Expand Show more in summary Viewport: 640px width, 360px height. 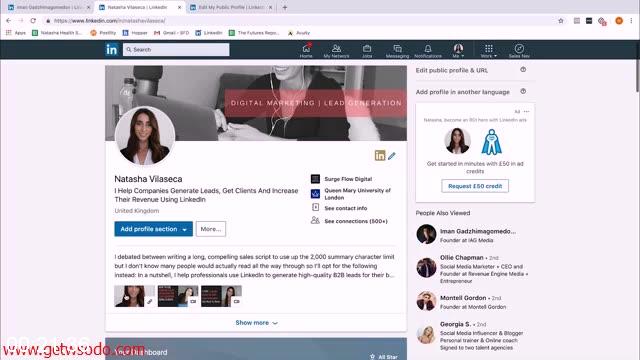256,322
